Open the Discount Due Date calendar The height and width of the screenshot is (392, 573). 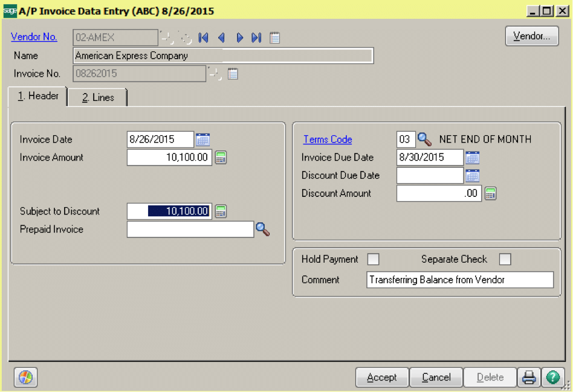click(x=473, y=176)
